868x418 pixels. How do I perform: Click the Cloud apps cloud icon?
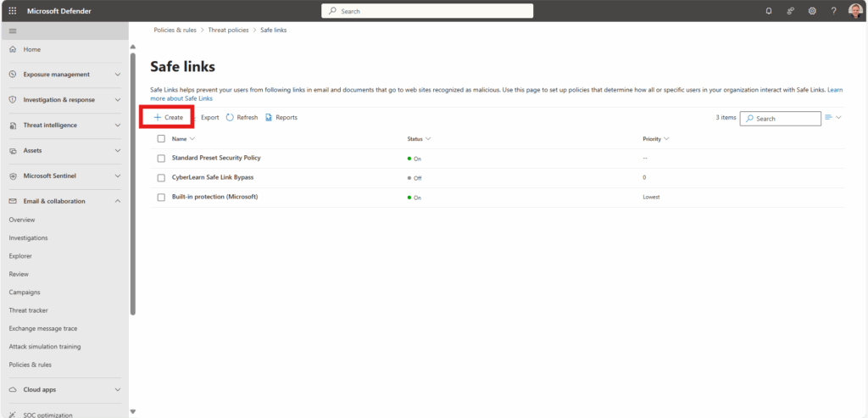click(x=13, y=390)
